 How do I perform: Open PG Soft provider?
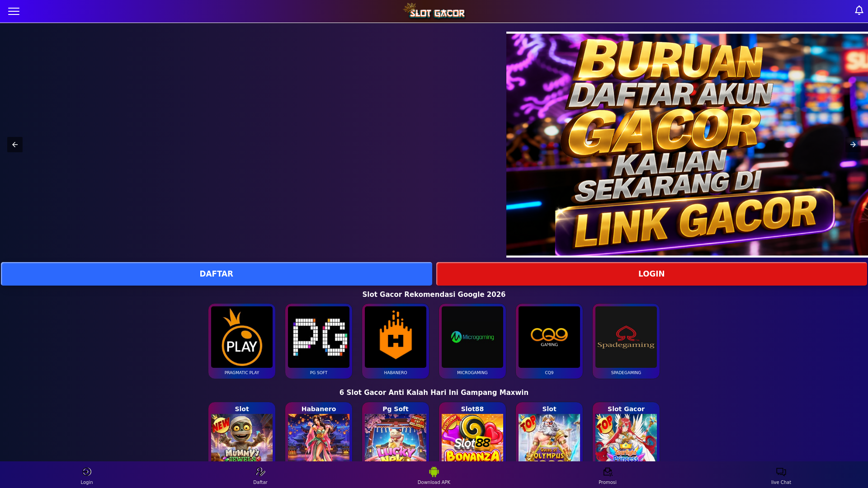pos(319,341)
